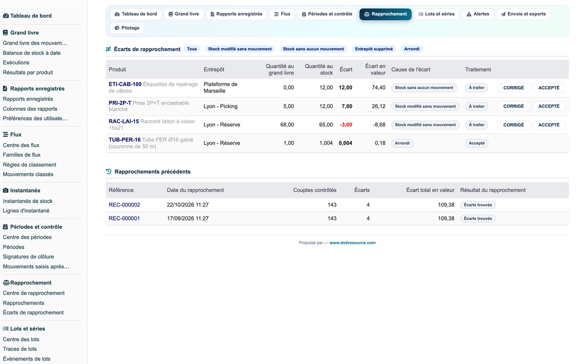Open Familles de flux

click(22, 155)
